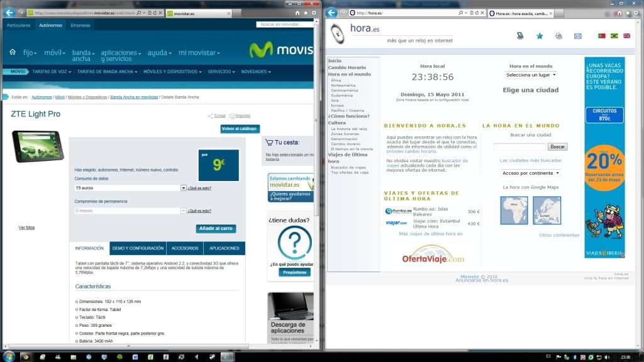Image resolution: width=644 pixels, height=362 pixels.
Task: Switch hora.es to the Brazil flag language
Action: pyautogui.click(x=614, y=36)
